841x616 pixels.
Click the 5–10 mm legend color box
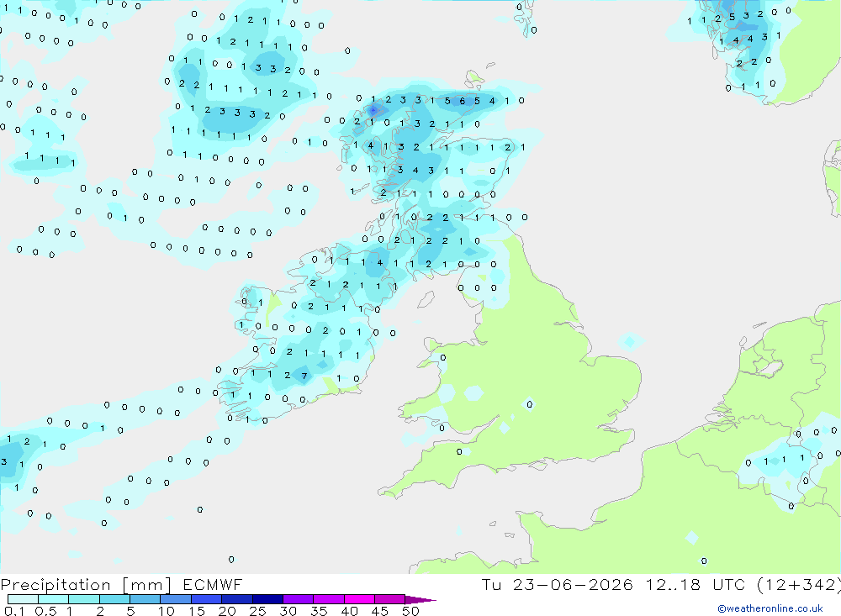(145, 599)
